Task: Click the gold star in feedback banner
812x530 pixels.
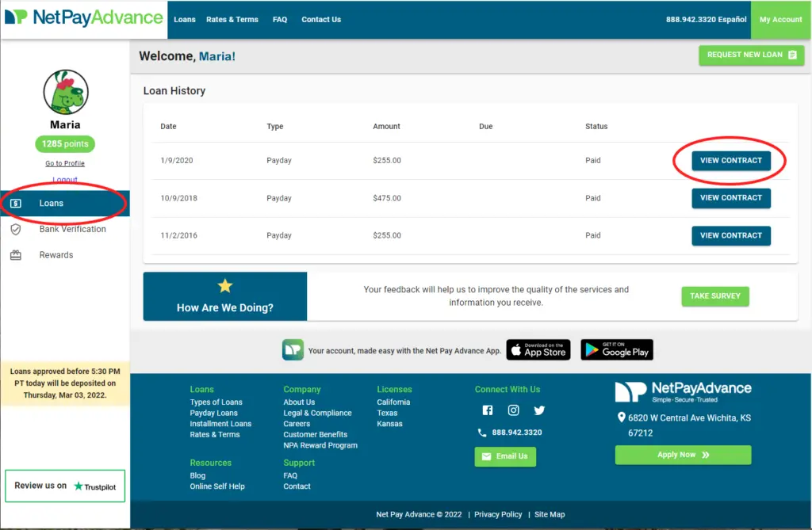Action: click(225, 286)
